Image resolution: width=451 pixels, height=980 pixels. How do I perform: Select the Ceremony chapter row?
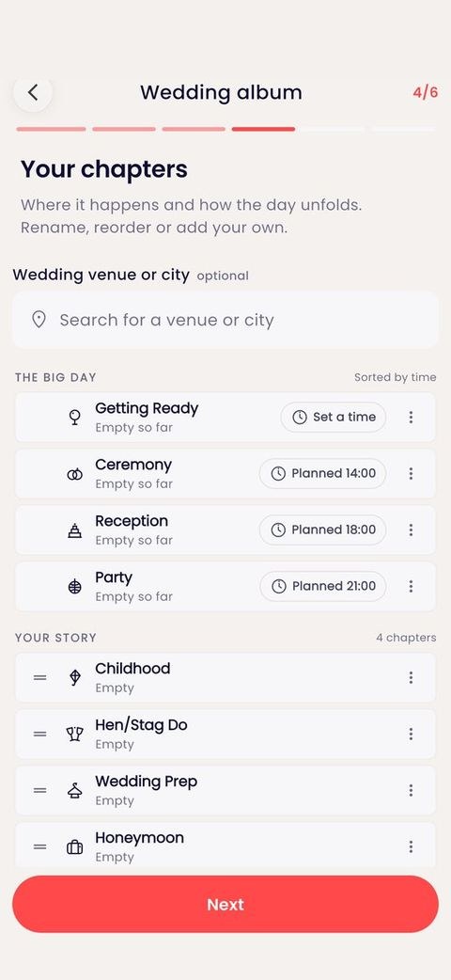click(x=225, y=473)
